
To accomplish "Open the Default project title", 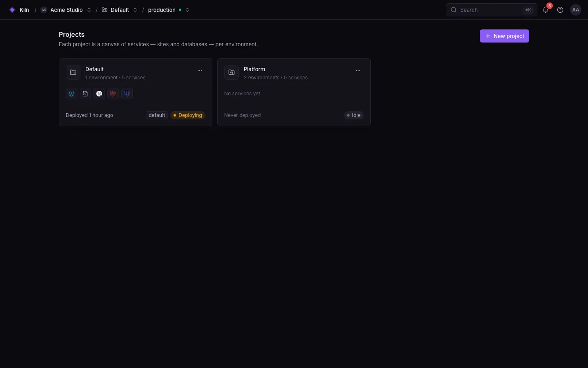I will pyautogui.click(x=94, y=69).
